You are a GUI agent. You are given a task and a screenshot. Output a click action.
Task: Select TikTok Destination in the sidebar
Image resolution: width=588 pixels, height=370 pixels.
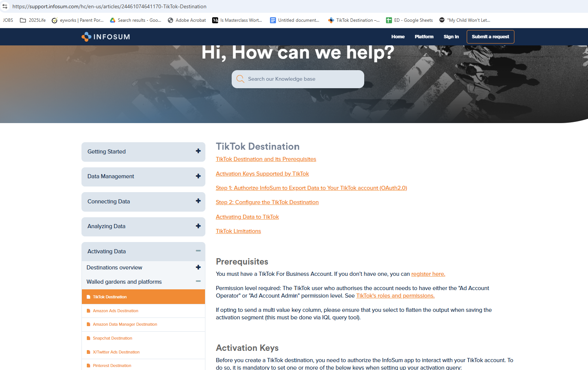coord(143,297)
